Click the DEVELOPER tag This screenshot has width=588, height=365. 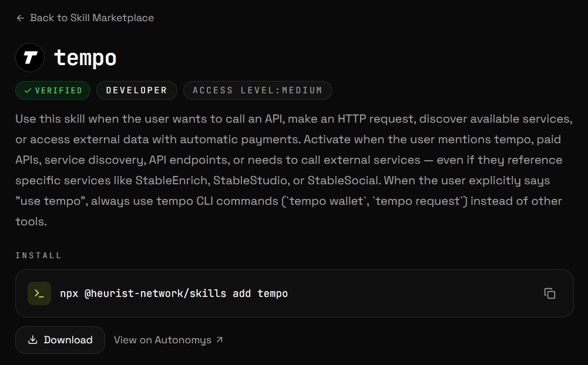point(136,90)
